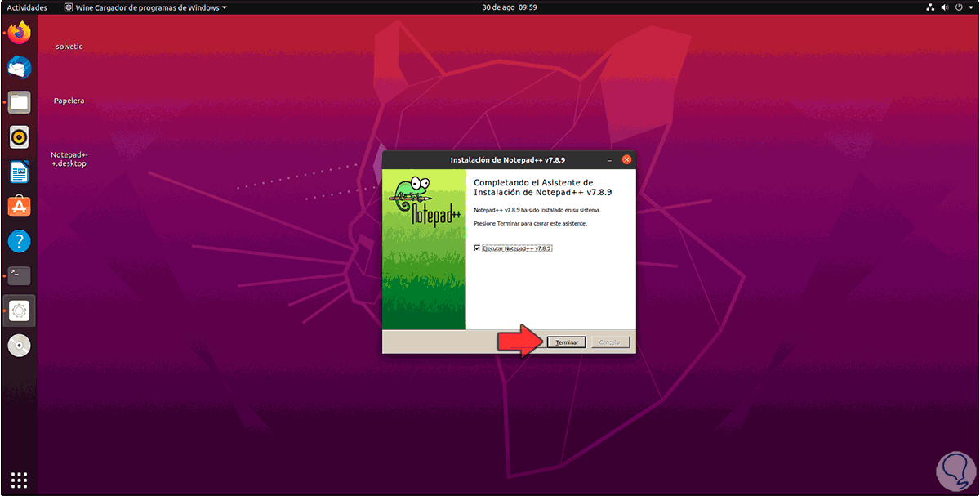Open Firefox from the dock
The height and width of the screenshot is (496, 980).
pos(20,33)
